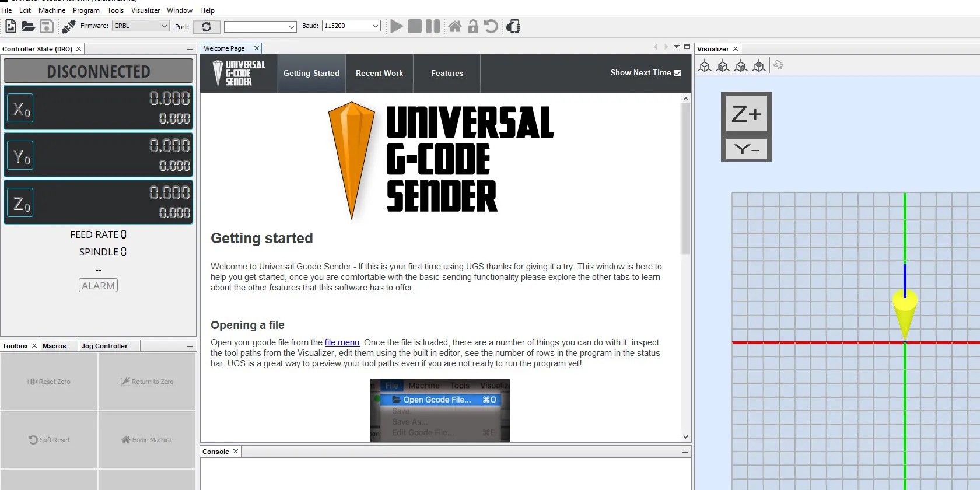Click the unlock padlock toolbar icon
The height and width of the screenshot is (490, 980).
click(473, 26)
